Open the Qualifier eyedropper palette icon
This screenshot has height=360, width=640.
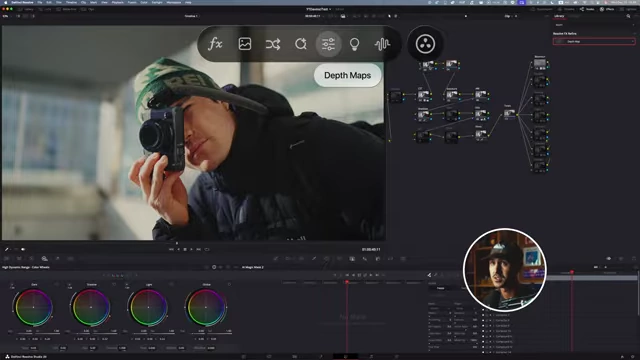[x=314, y=259]
